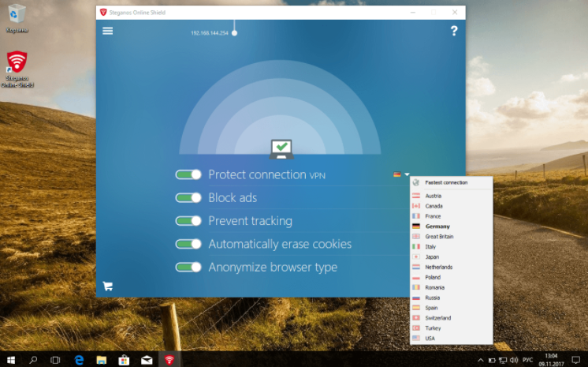Toggle the Block ads switch
Screen dimensions: 588x367
coord(188,198)
